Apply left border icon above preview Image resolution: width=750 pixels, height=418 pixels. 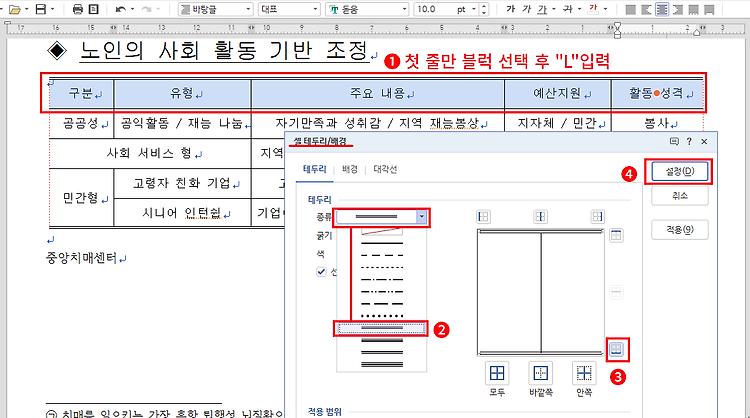[x=483, y=217]
